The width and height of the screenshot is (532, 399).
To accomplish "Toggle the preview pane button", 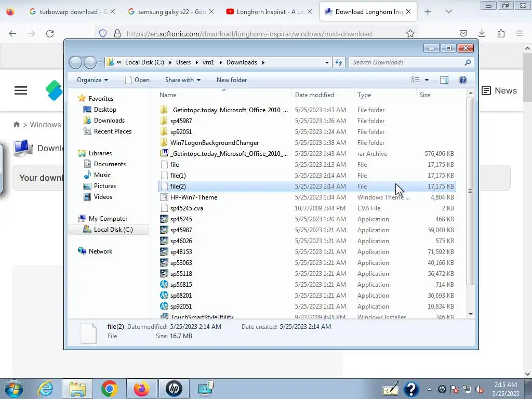I will coord(444,80).
